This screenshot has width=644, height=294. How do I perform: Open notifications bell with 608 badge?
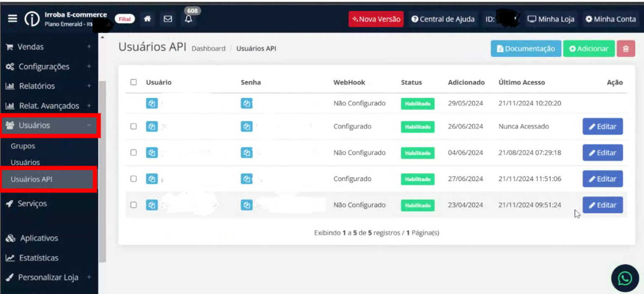(189, 19)
